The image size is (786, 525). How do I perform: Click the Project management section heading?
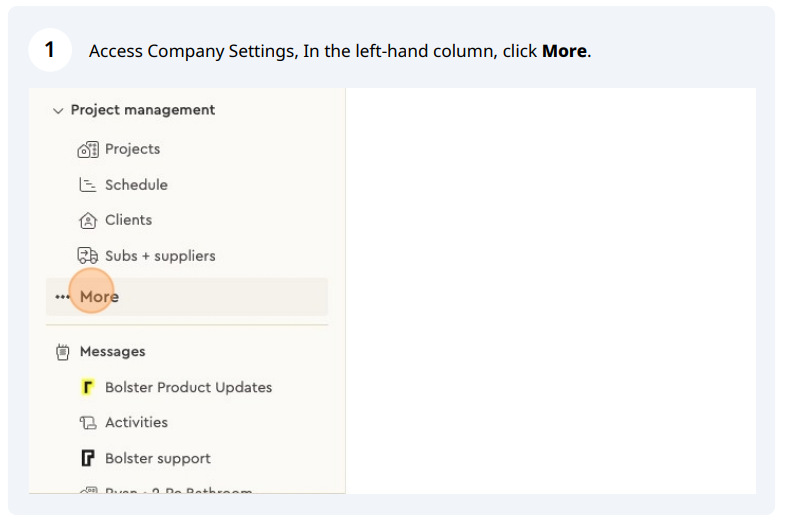click(143, 110)
